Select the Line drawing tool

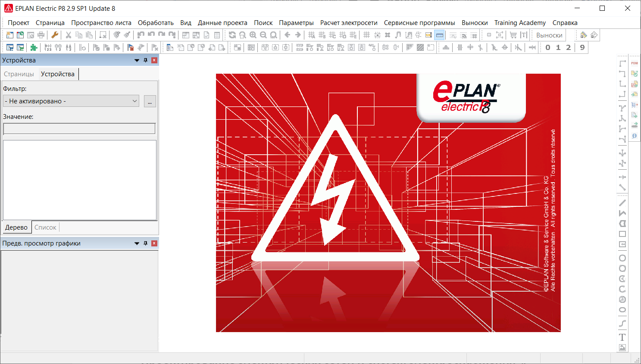622,203
